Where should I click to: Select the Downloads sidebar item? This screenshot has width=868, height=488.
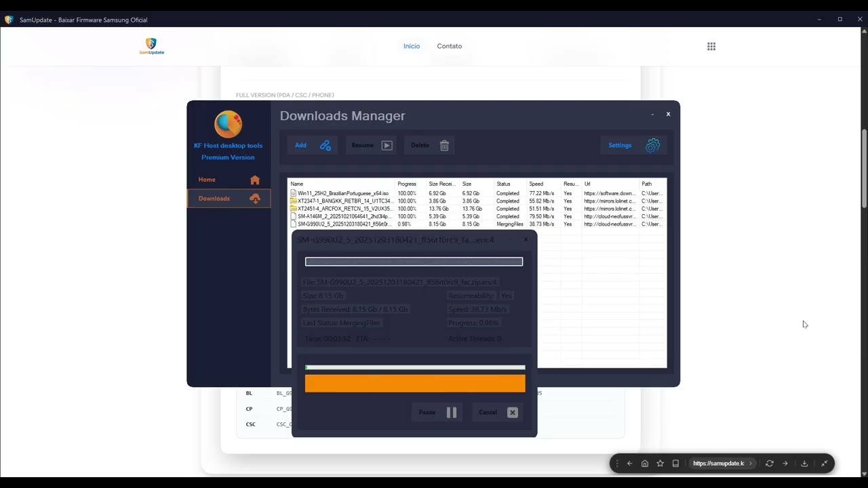(x=229, y=199)
